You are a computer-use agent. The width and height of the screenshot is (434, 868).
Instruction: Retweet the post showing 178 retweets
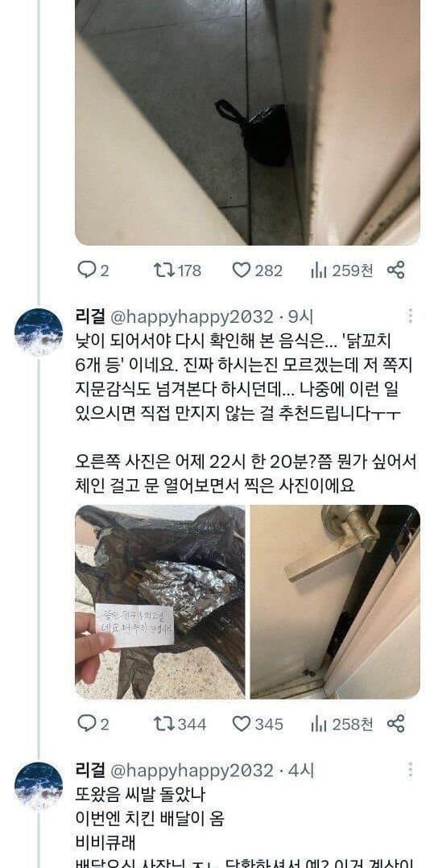(177, 271)
